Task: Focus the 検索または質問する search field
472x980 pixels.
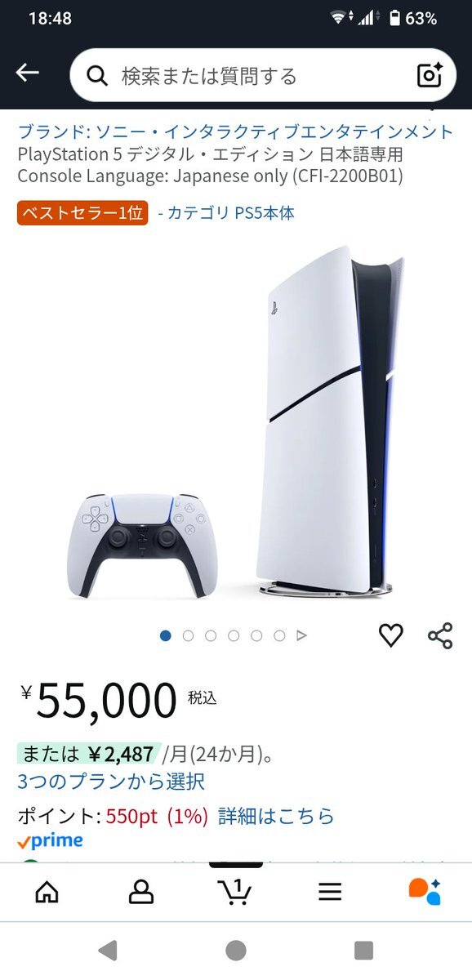Action: (261, 75)
